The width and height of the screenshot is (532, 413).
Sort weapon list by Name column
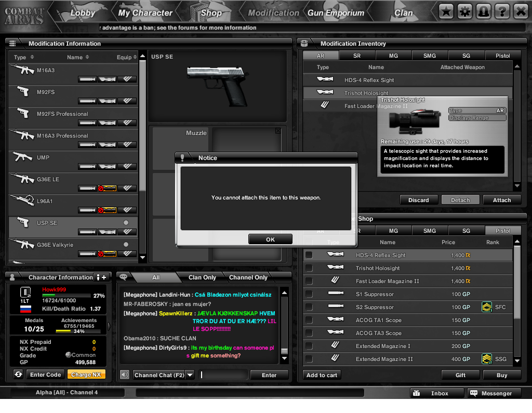[x=78, y=57]
